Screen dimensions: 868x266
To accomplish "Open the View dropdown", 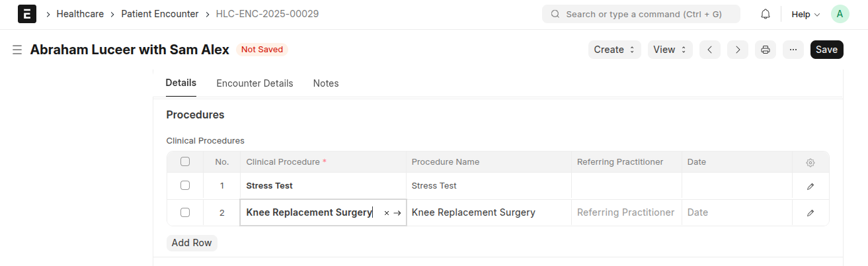I will (670, 50).
